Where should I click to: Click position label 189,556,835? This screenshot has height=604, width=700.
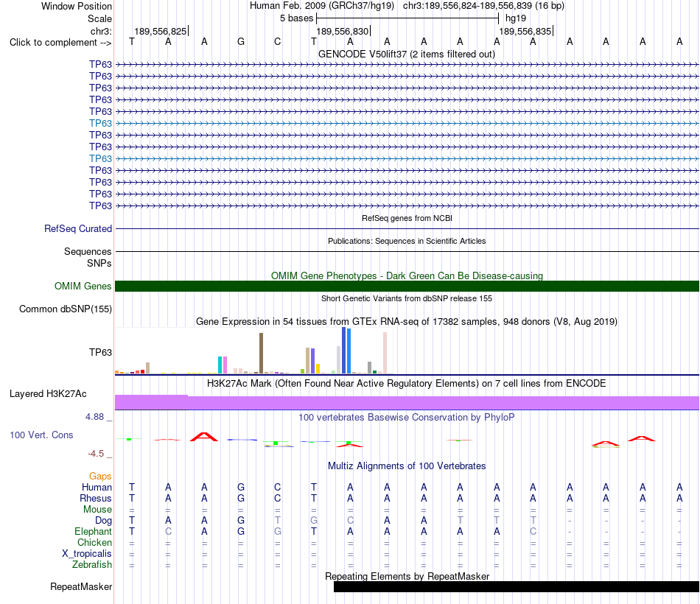(x=525, y=31)
